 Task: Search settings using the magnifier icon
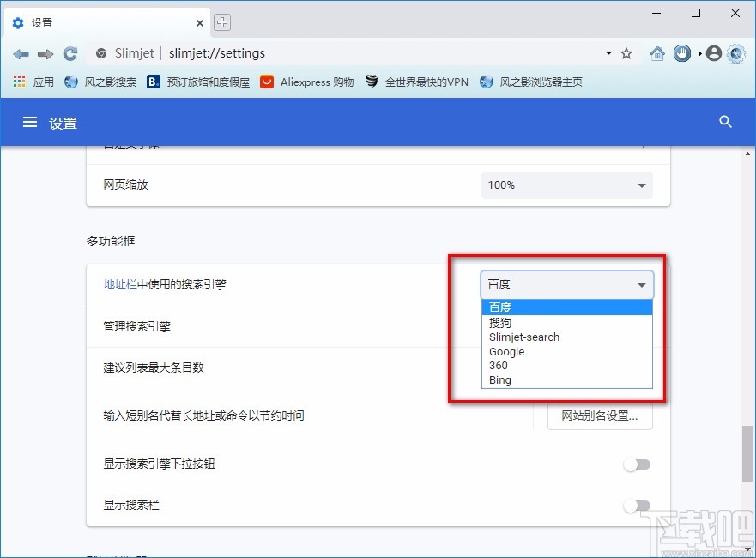725,122
